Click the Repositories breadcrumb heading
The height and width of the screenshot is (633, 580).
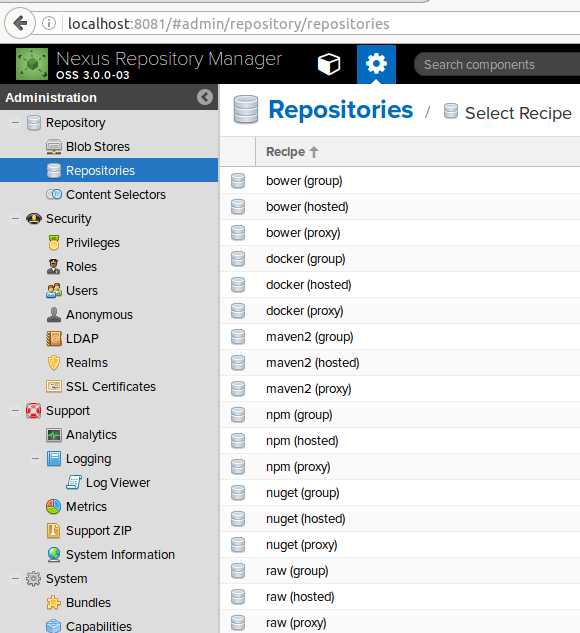341,110
